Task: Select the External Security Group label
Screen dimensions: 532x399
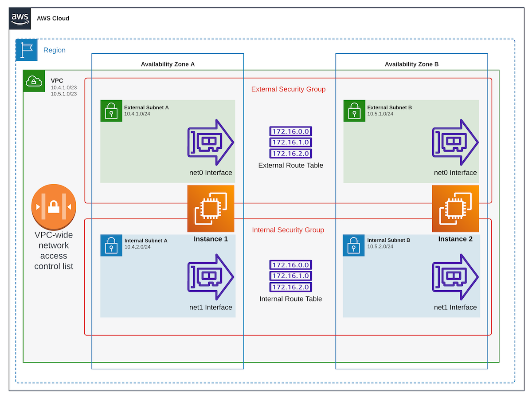Action: coord(288,89)
